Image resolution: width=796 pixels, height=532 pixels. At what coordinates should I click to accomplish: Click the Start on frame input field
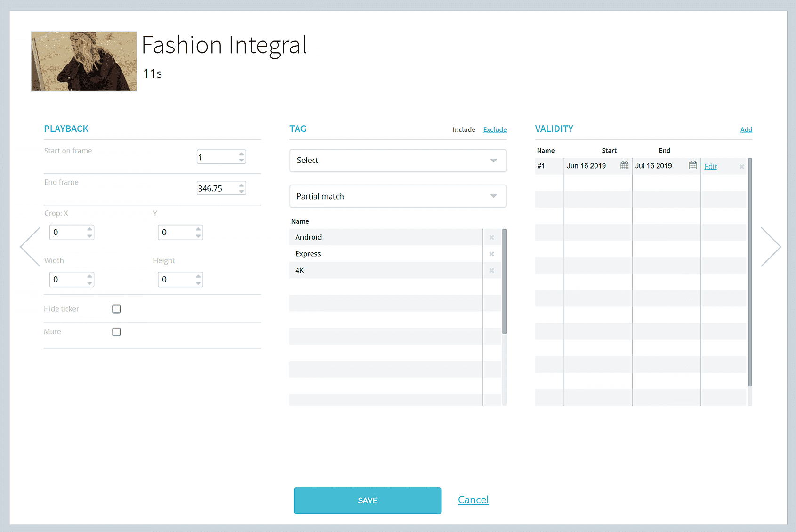217,157
